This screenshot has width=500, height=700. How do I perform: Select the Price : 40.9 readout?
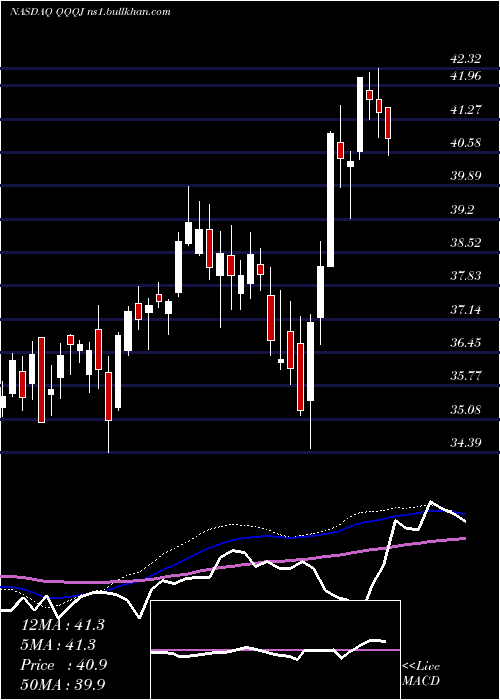[x=64, y=665]
